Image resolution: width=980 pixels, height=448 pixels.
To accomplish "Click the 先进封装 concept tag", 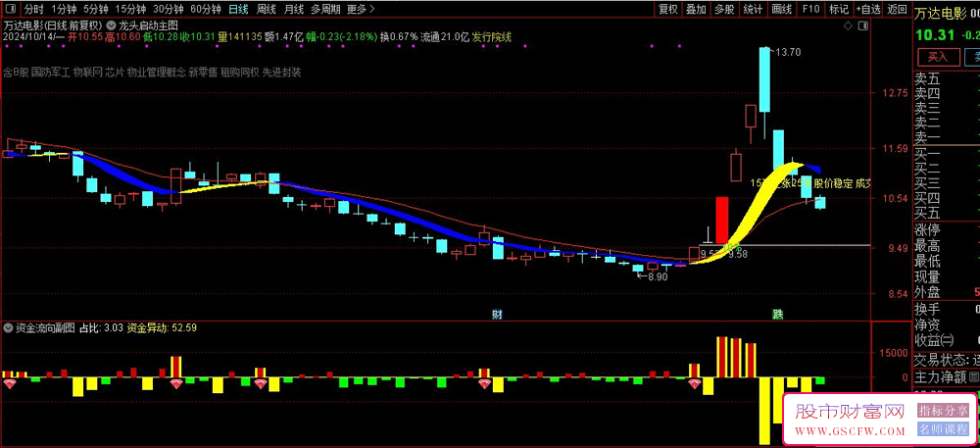I will tap(281, 72).
